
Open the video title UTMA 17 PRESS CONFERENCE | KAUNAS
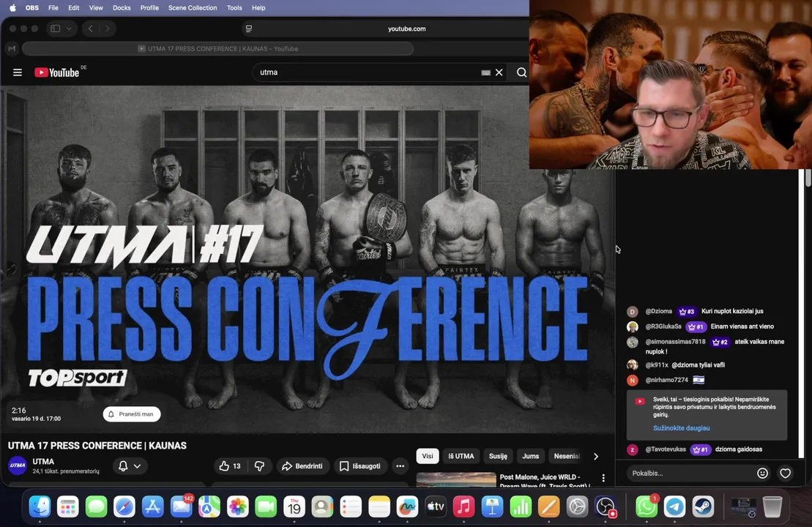coord(97,446)
